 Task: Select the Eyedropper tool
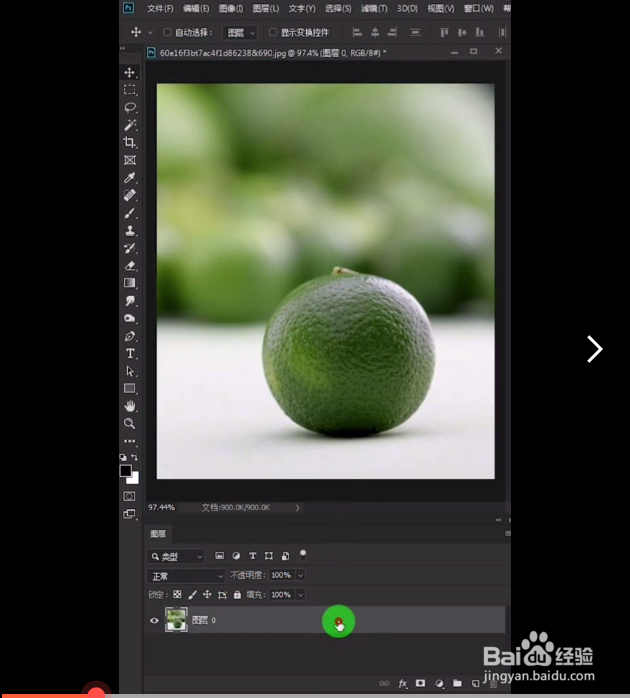(130, 178)
